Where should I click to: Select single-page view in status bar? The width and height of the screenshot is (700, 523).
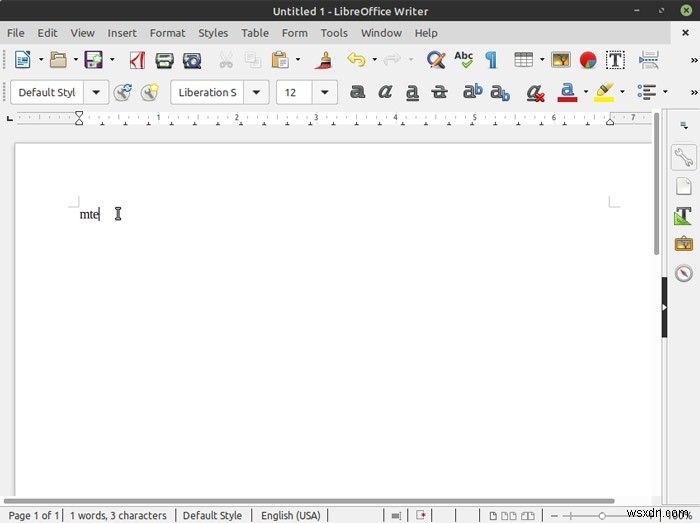493,516
